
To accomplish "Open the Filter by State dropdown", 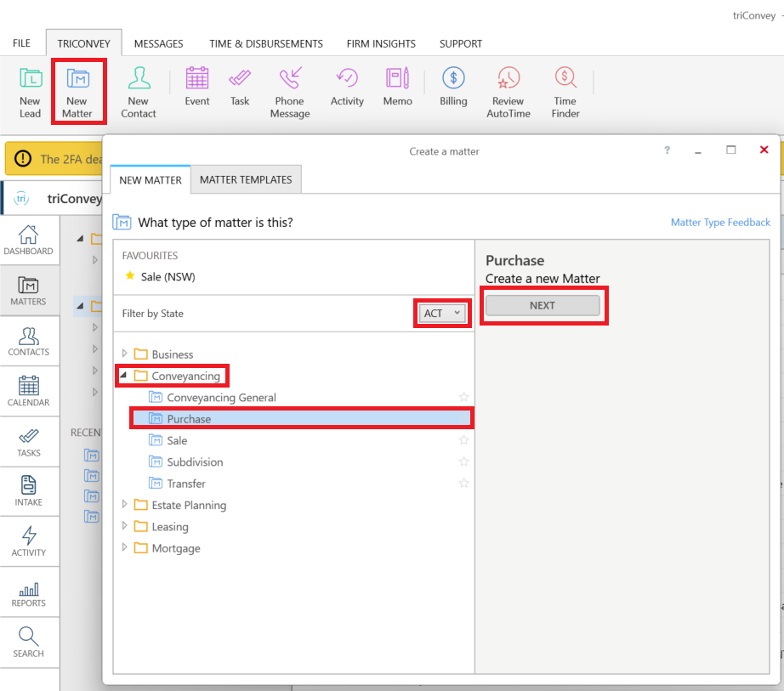I will (x=442, y=314).
